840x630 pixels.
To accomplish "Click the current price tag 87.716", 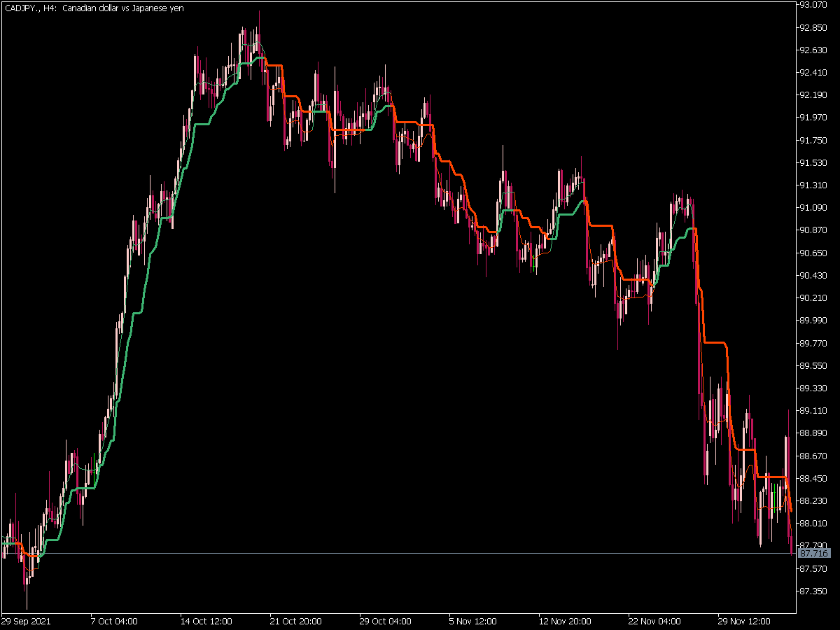I will [813, 554].
